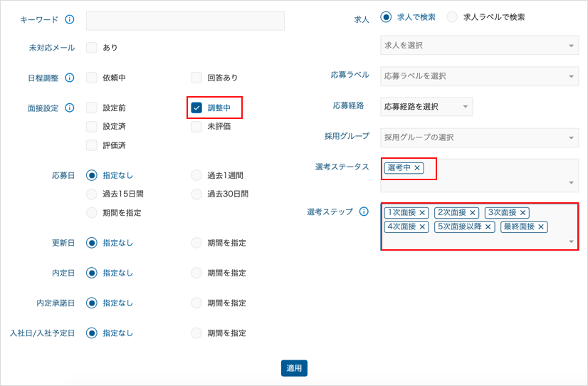Check 未評価 checkbox

click(x=196, y=127)
